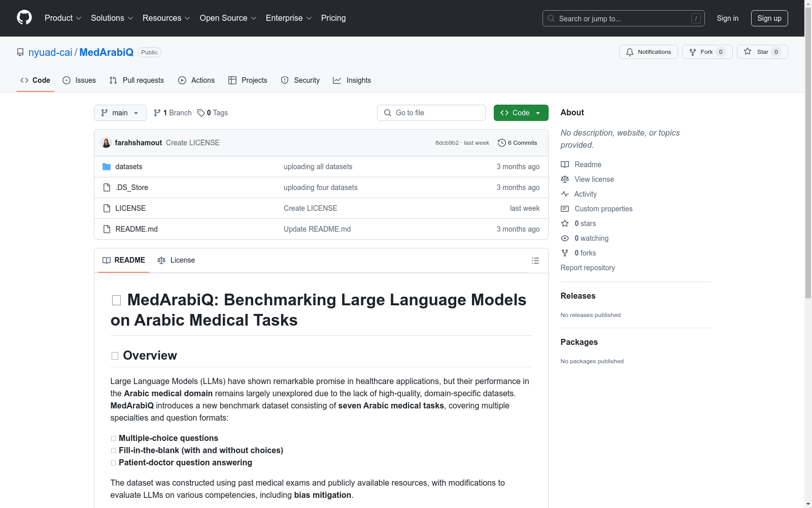The height and width of the screenshot is (508, 812).
Task: Open the README.md file name
Action: pyautogui.click(x=137, y=229)
